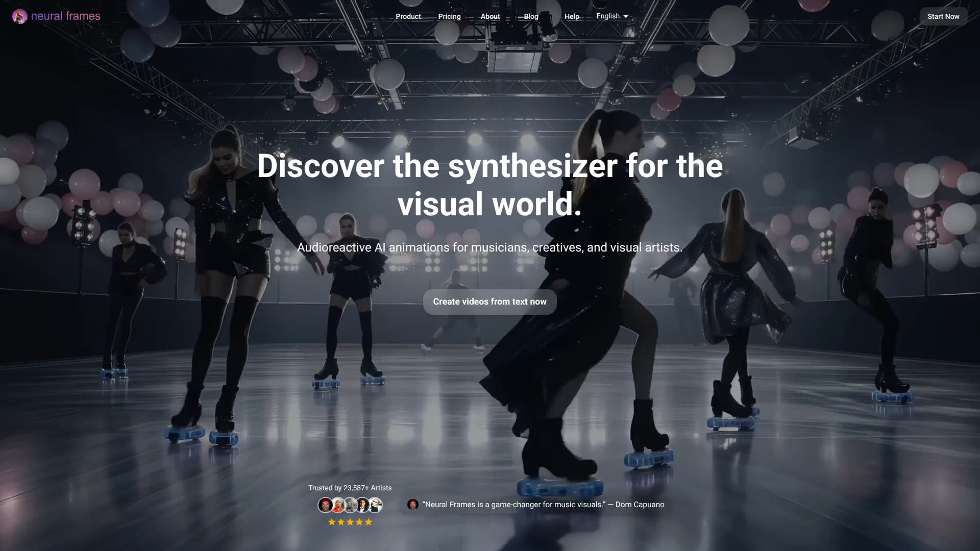
Task: Open the Product menu item
Action: click(408, 16)
